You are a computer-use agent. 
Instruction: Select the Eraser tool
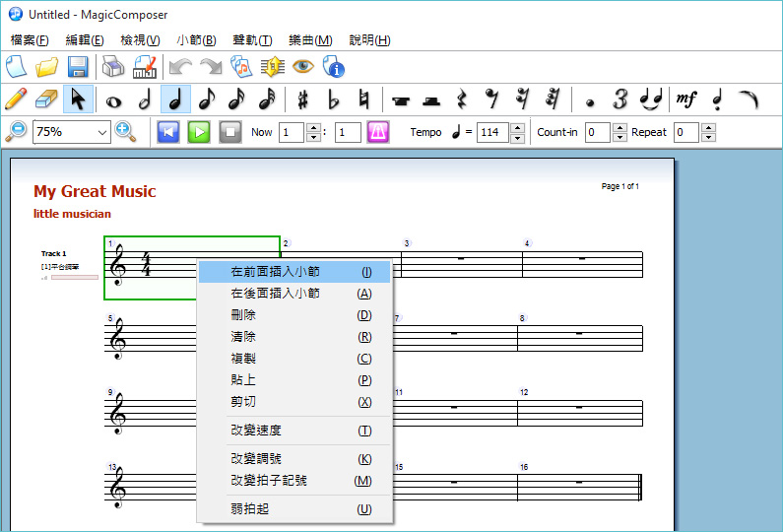46,100
